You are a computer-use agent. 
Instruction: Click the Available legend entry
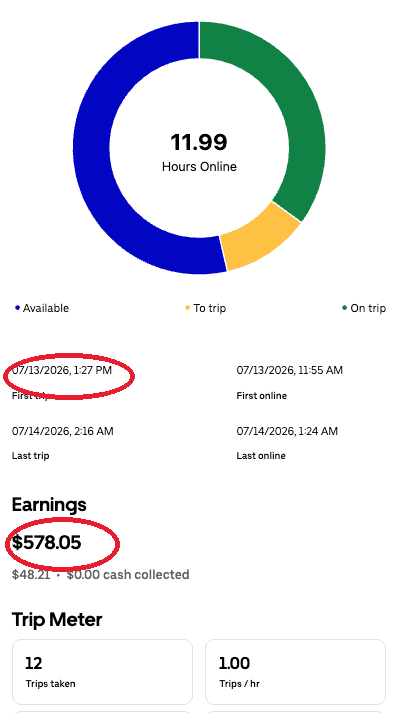(x=42, y=308)
